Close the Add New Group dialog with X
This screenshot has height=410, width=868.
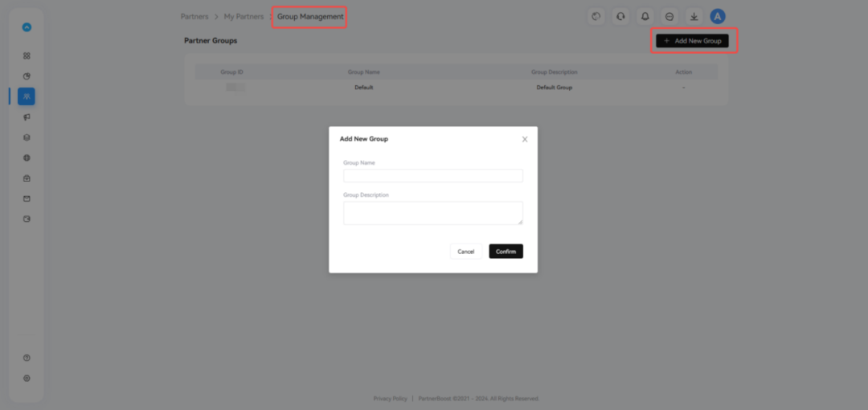coord(525,139)
